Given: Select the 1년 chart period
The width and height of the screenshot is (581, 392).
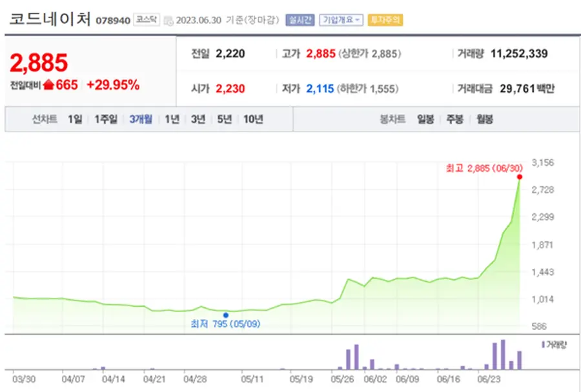Looking at the screenshot, I should pos(170,119).
